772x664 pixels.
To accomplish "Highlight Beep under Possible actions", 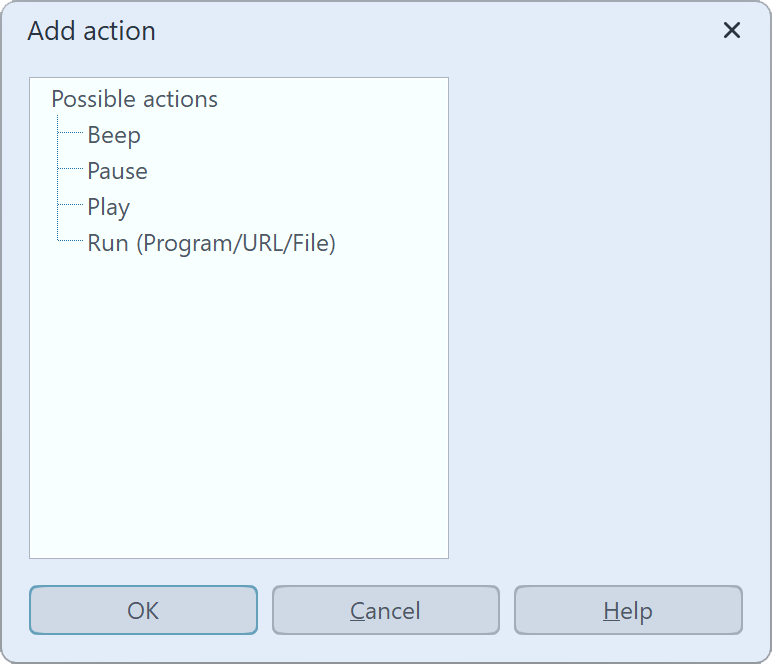I will point(114,135).
